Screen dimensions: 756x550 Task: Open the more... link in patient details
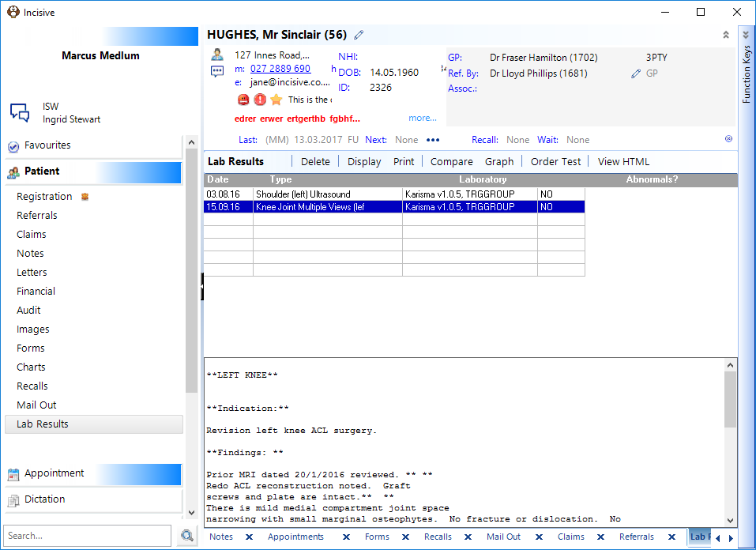[423, 118]
